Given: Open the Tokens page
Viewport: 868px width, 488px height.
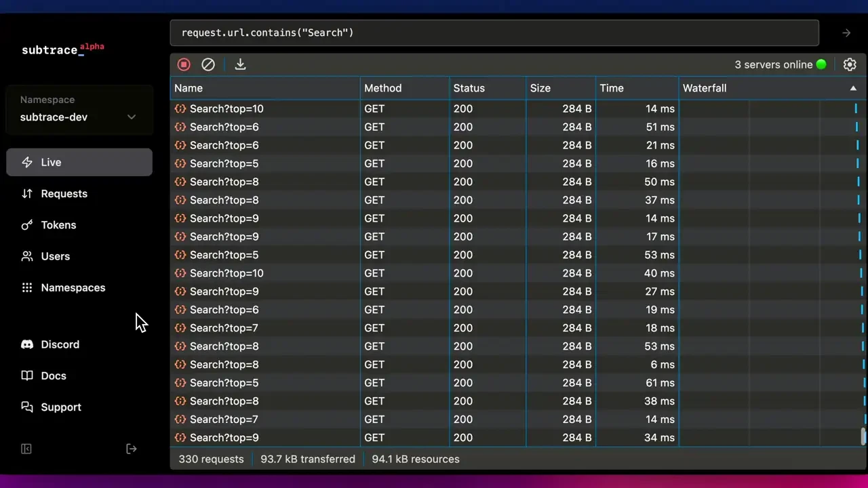Looking at the screenshot, I should (x=79, y=225).
